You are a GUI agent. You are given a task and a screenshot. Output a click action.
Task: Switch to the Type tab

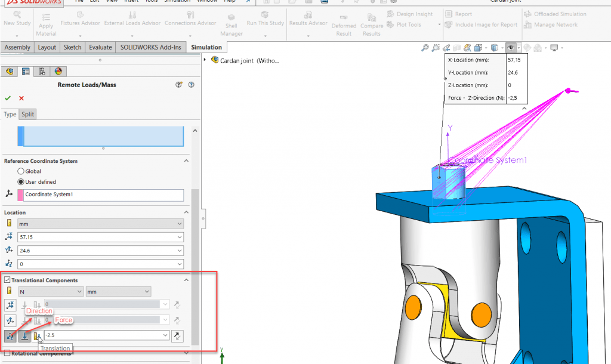pyautogui.click(x=10, y=114)
